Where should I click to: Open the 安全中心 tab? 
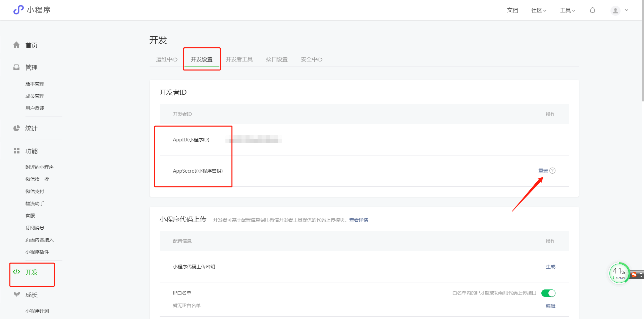pyautogui.click(x=312, y=59)
